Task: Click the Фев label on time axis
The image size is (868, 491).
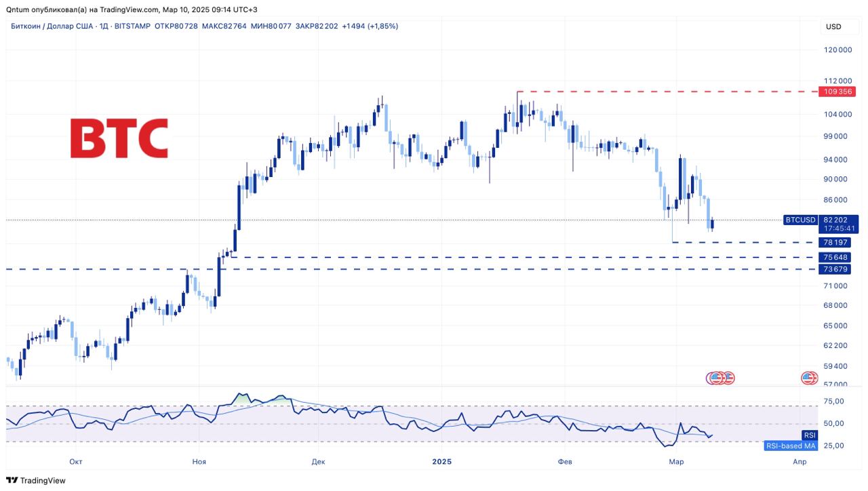Action: click(x=564, y=462)
